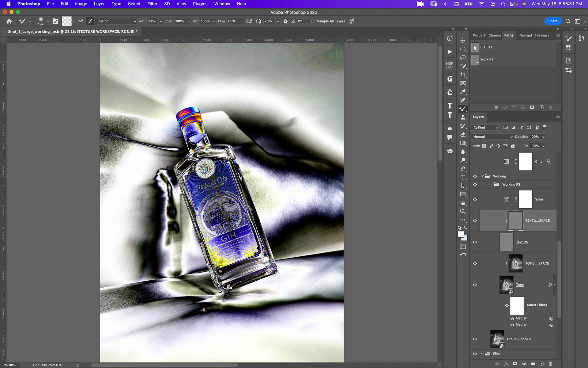Add a layer mask icon in Layers panel
588x368 pixels.
[515, 364]
